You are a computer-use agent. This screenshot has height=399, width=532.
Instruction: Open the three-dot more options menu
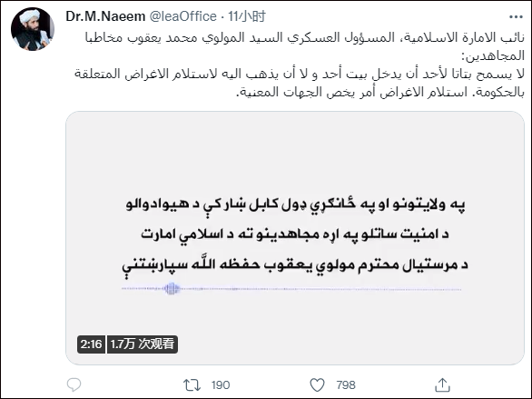[x=516, y=16]
